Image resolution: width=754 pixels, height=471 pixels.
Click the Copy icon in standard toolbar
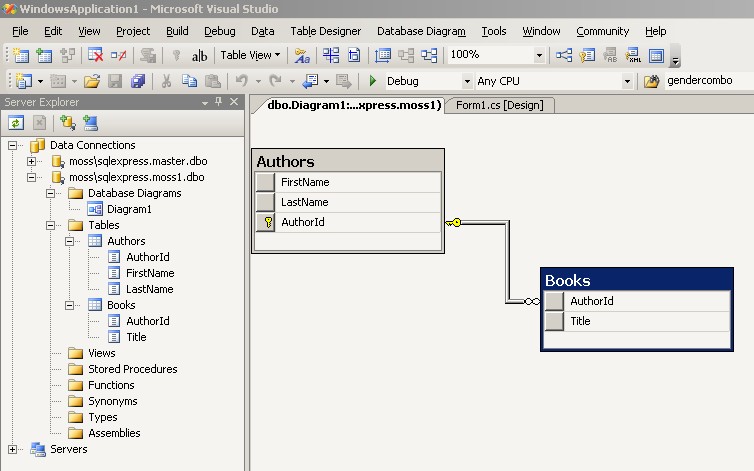[x=189, y=81]
